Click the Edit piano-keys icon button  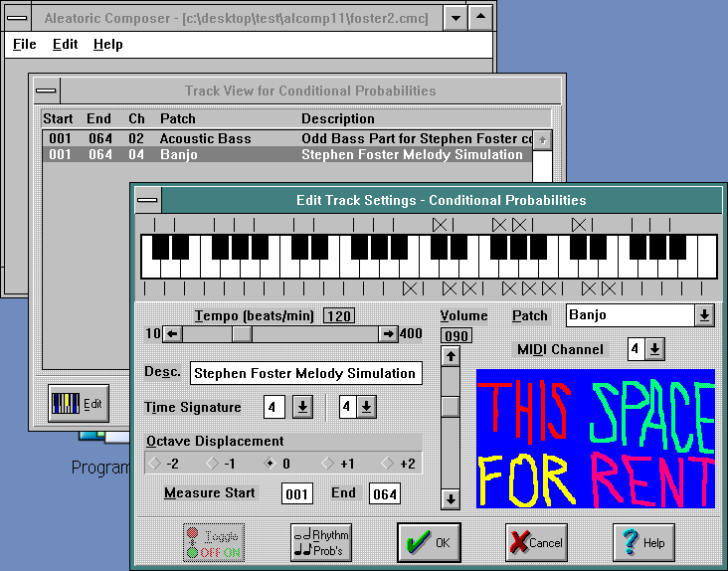78,403
